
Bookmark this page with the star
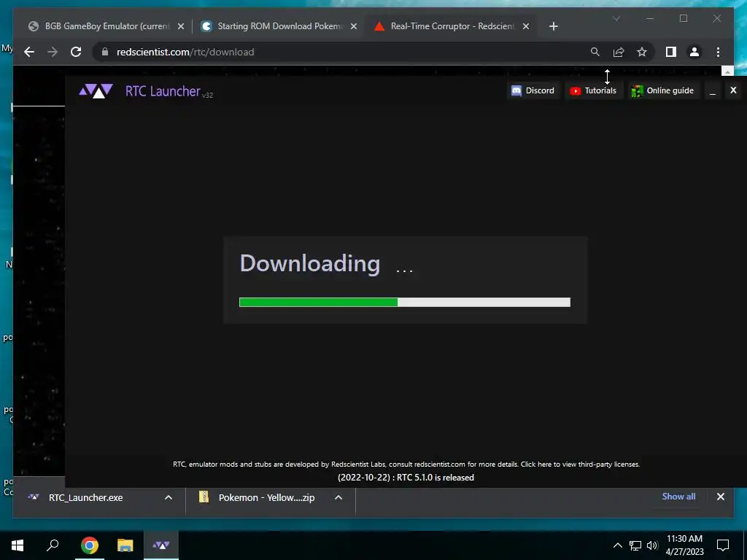pyautogui.click(x=642, y=52)
